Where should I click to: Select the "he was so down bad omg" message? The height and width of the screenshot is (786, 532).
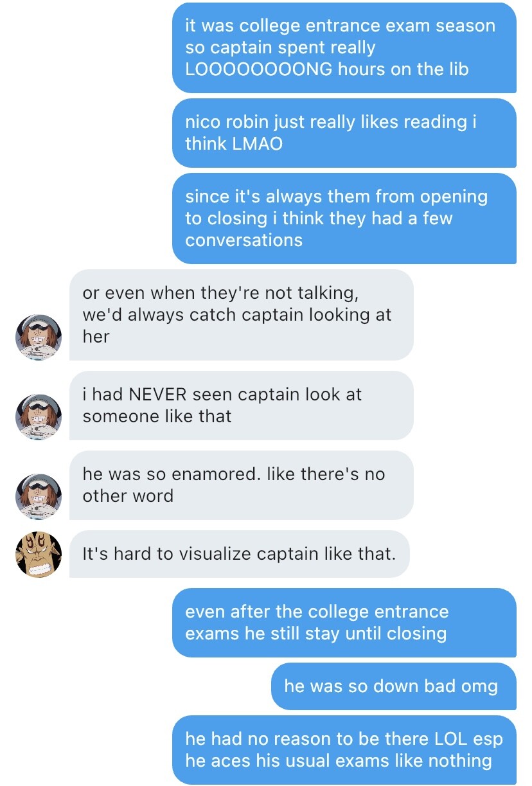tap(393, 686)
